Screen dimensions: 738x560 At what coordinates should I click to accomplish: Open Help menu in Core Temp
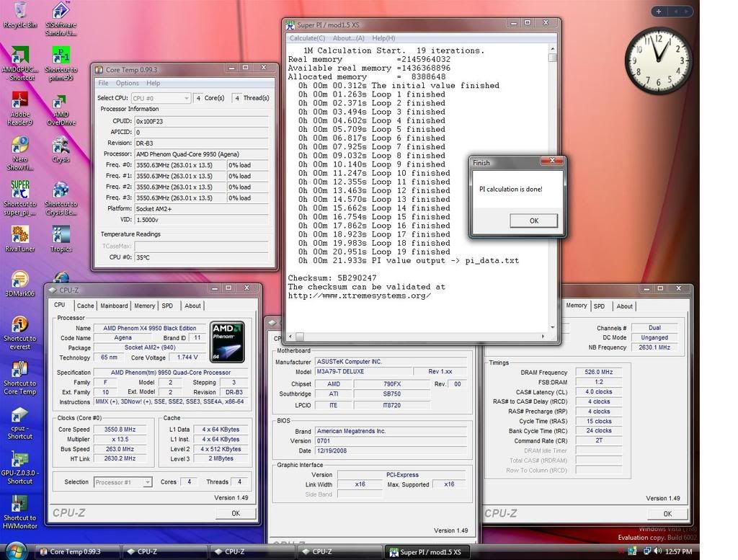153,83
